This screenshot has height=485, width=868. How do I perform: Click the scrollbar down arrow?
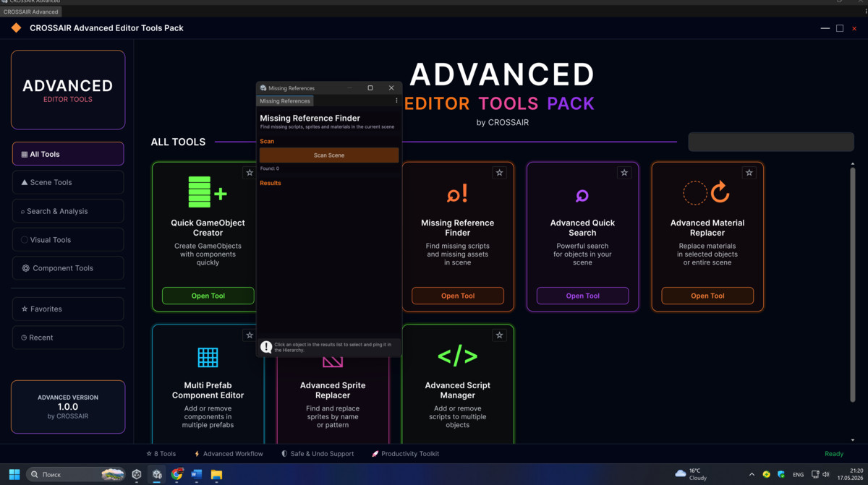tap(853, 439)
